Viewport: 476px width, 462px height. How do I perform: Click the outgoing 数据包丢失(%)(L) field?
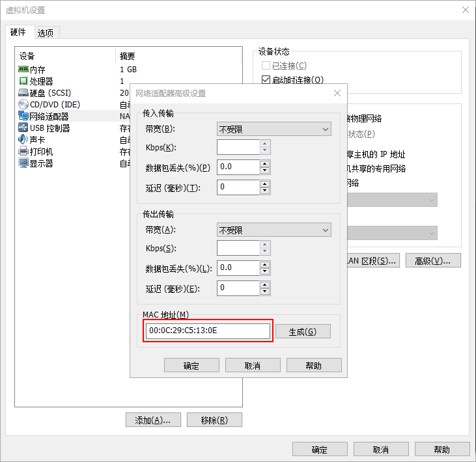[x=238, y=268]
